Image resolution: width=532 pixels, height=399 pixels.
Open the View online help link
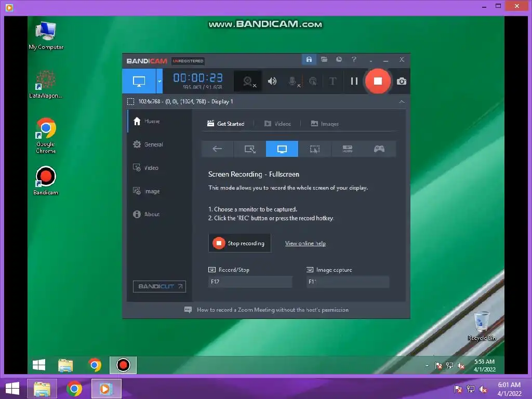[305, 243]
